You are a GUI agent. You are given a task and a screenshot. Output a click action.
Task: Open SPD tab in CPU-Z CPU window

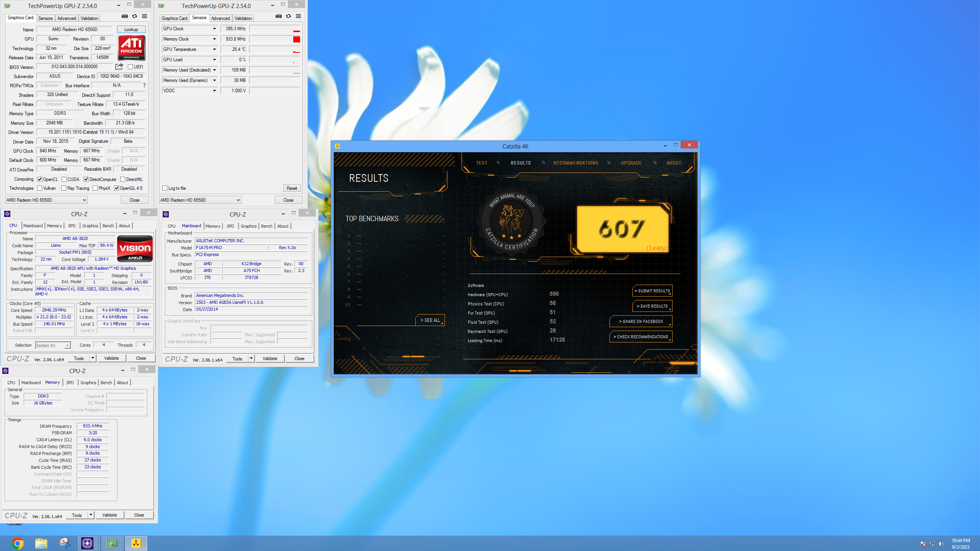pos(72,226)
